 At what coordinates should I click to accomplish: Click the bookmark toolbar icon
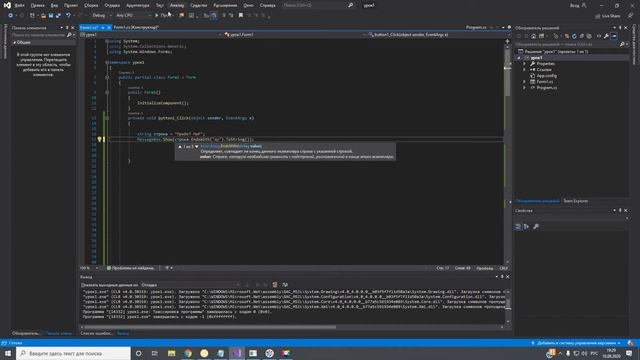pyautogui.click(x=241, y=16)
